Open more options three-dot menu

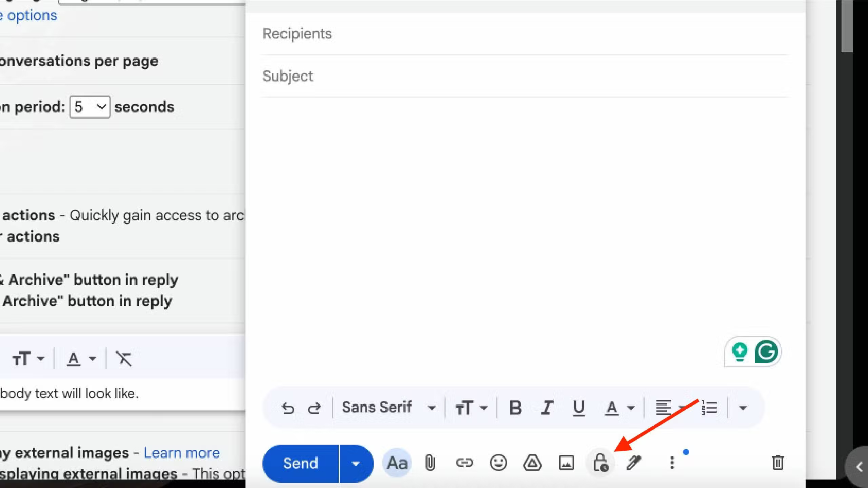[672, 463]
